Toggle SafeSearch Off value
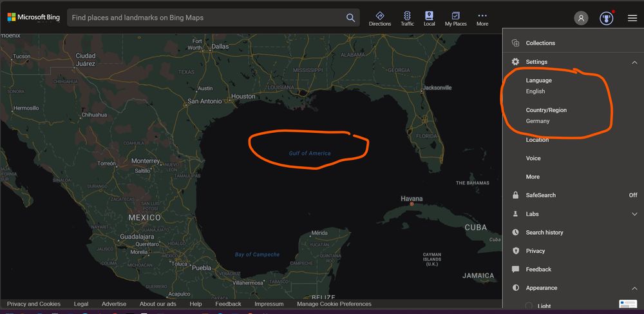This screenshot has height=314, width=644. 633,195
